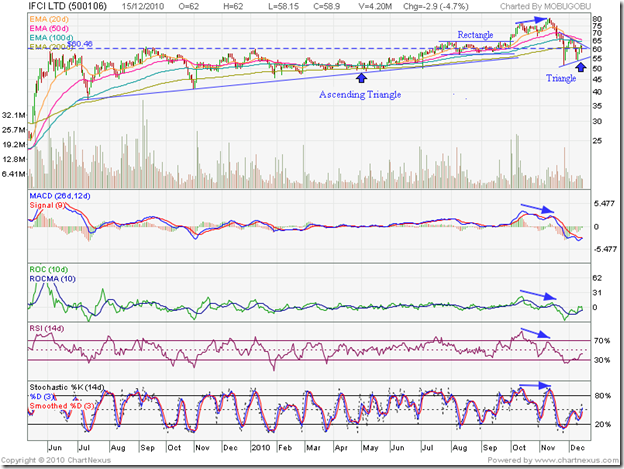Click the Charted By MOBUGOBU credit
Image resolution: width=624 pixels, height=469 pixels.
(x=546, y=6)
